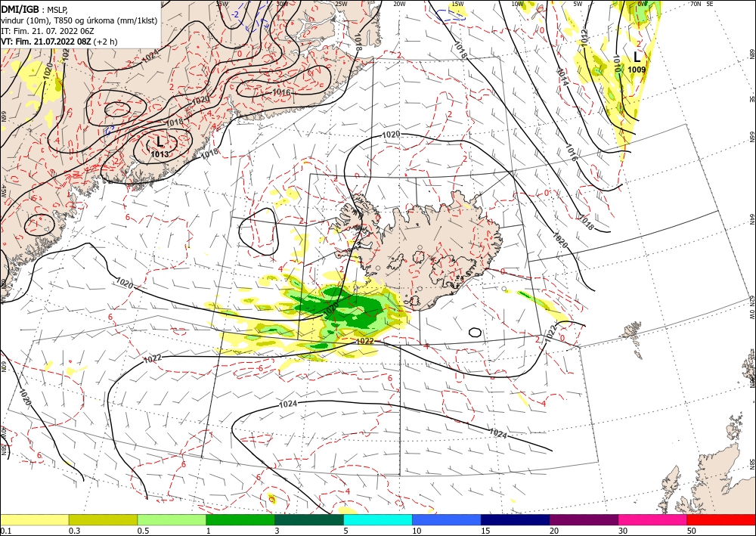Select the green 1–3 mm legend swatch
756x536 pixels.
(x=240, y=519)
